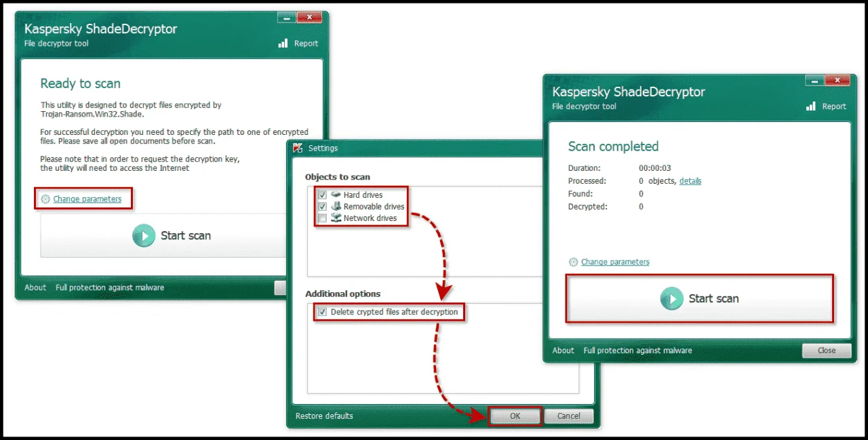Confirm Settings with the OK button
868x440 pixels.
[x=515, y=416]
